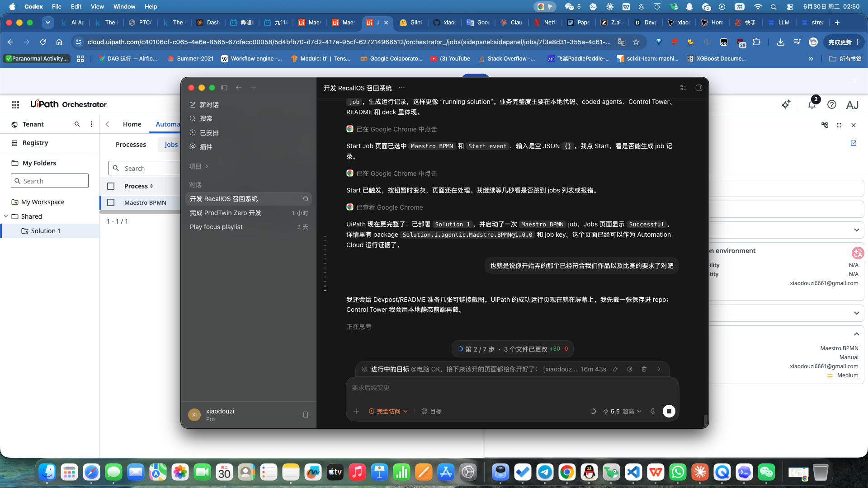The image size is (868, 488).
Task: Toggle the right side panel in Codex
Action: pyautogui.click(x=699, y=88)
